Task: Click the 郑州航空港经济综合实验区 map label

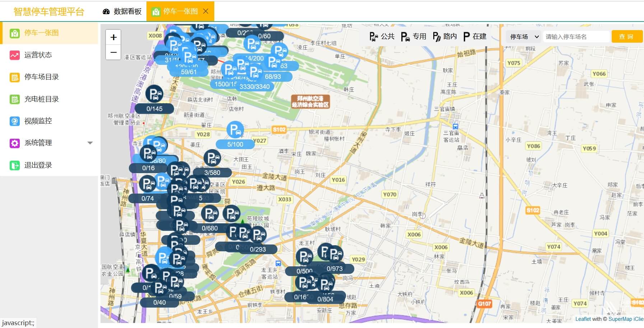Action: [310, 101]
